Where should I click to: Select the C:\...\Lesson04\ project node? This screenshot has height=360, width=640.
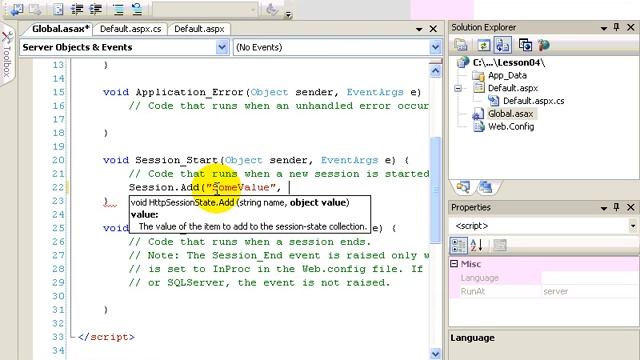(508, 62)
